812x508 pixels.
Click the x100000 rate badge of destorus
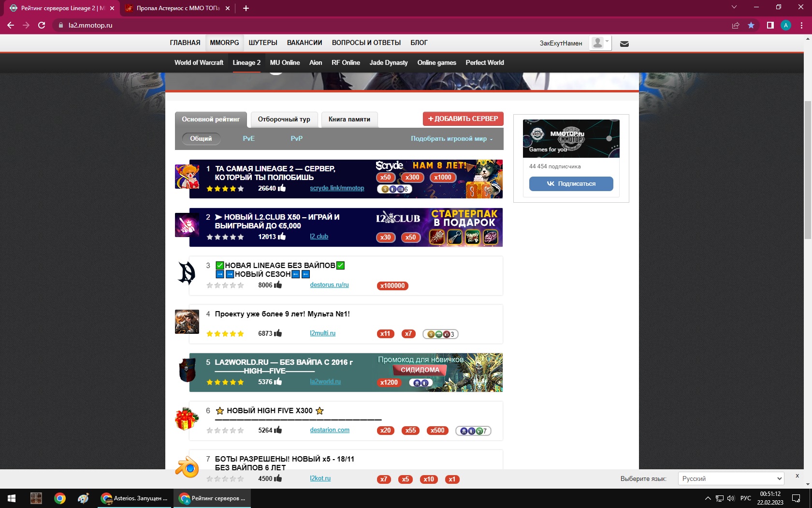tap(392, 285)
